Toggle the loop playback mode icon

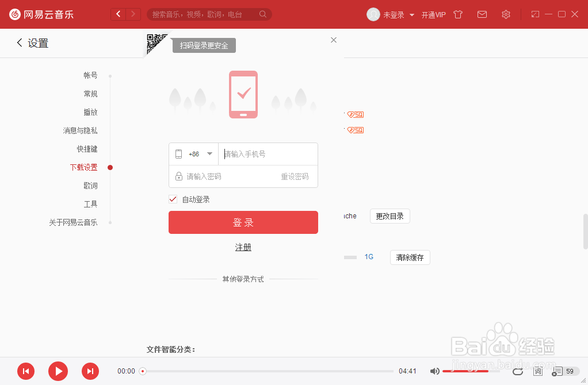518,371
